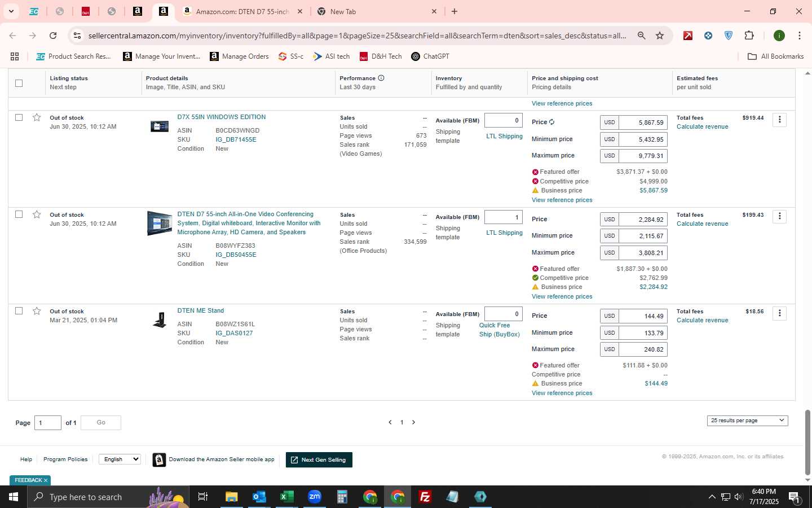This screenshot has height=508, width=812.
Task: Open actions menu for DTEN D7 55-inch row
Action: [779, 217]
